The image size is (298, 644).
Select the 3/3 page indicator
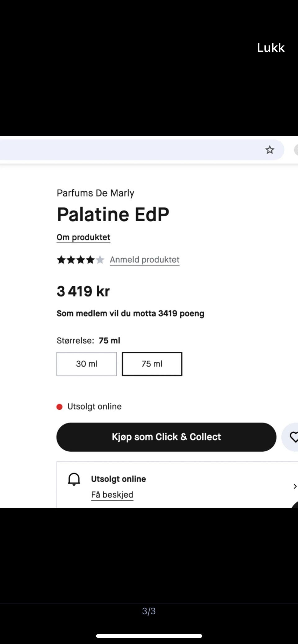click(149, 611)
